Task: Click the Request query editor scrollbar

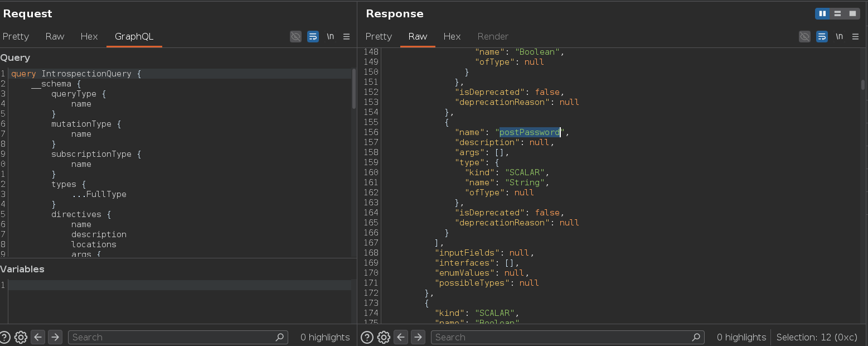Action: pyautogui.click(x=353, y=89)
